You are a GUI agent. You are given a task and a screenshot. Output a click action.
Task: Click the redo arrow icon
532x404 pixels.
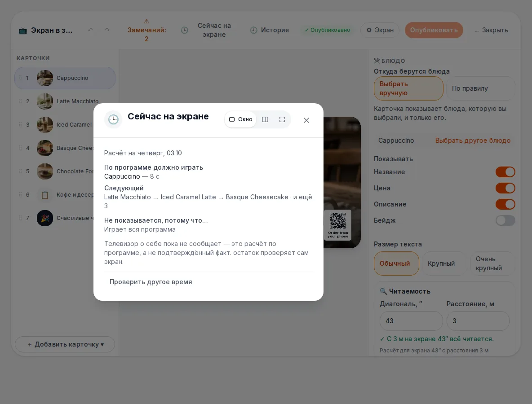point(107,30)
